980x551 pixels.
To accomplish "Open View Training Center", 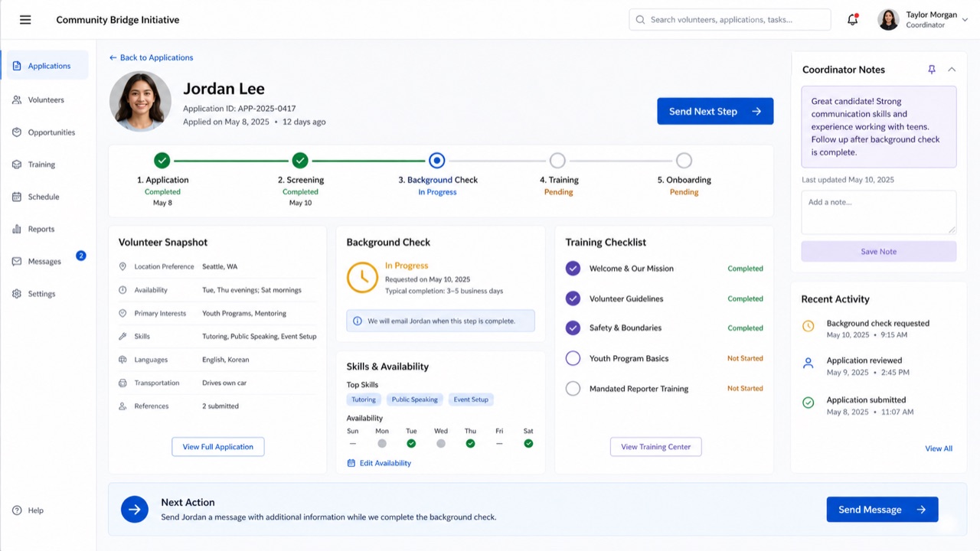I will pos(656,447).
